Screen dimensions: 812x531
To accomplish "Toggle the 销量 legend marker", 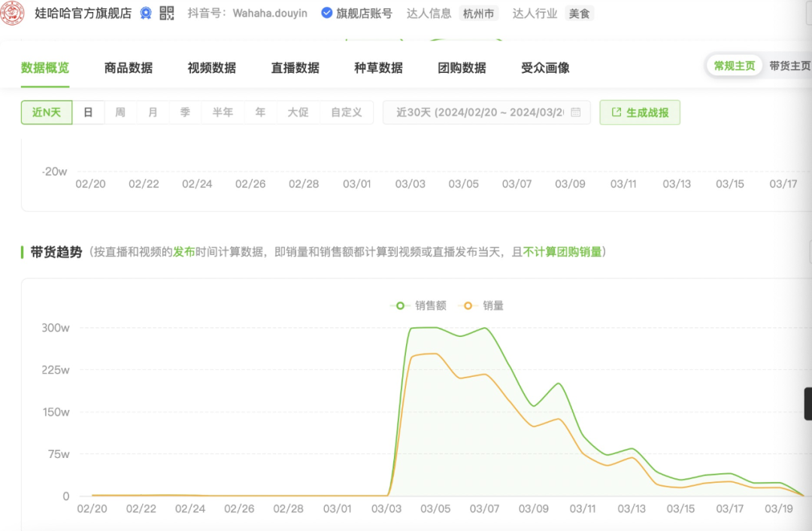I will pyautogui.click(x=468, y=305).
